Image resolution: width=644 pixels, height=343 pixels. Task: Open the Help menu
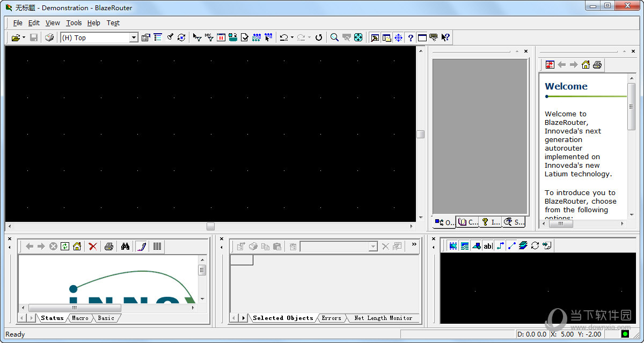(x=94, y=23)
